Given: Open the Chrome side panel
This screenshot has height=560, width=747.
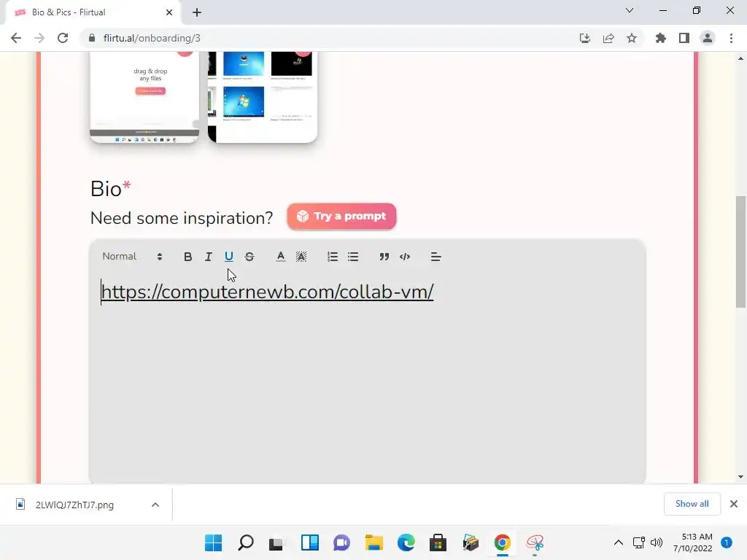Looking at the screenshot, I should pos(684,38).
